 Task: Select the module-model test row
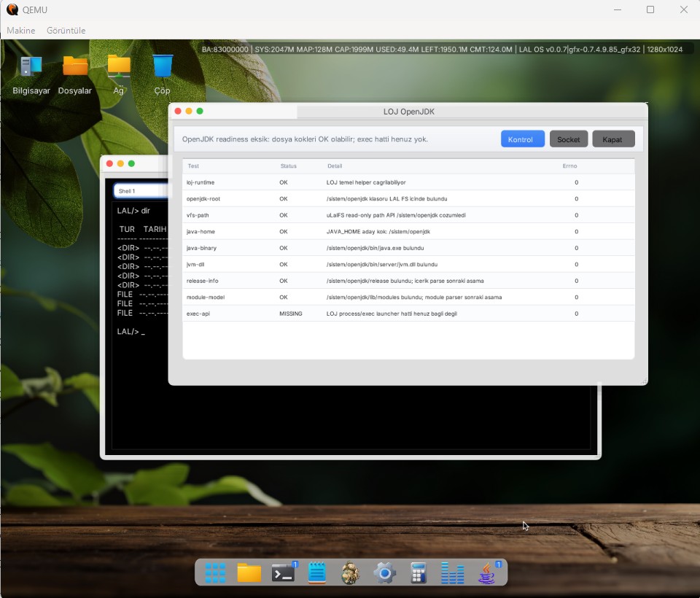pyautogui.click(x=408, y=297)
